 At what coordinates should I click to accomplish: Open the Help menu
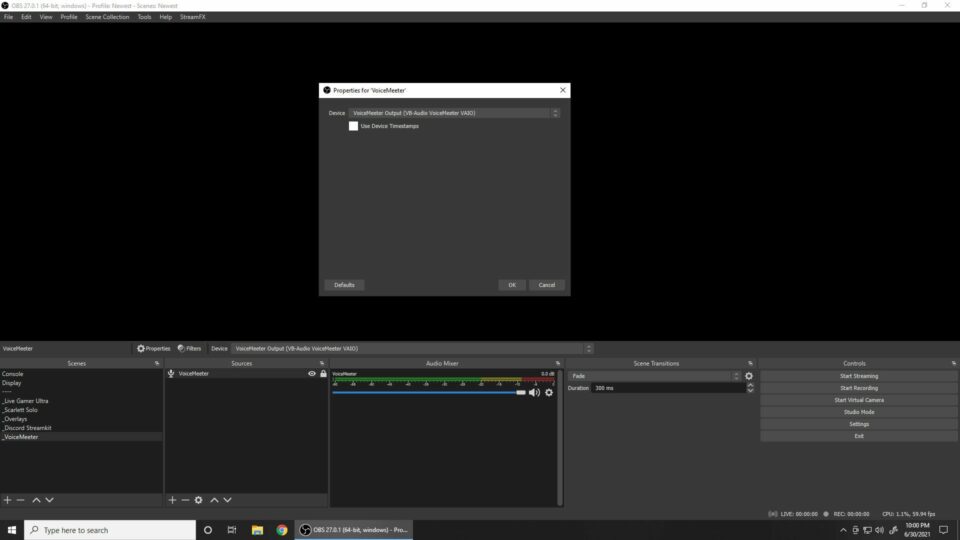tap(165, 17)
